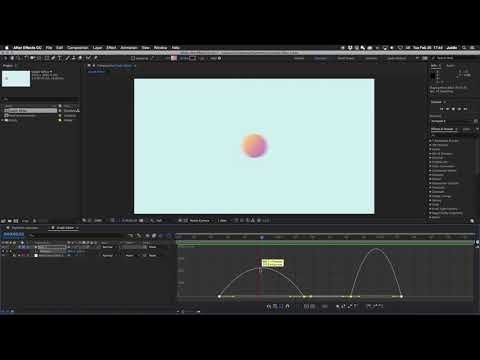Screen dimensions: 480x360
Task: Open the File menu
Action: pos(49,48)
